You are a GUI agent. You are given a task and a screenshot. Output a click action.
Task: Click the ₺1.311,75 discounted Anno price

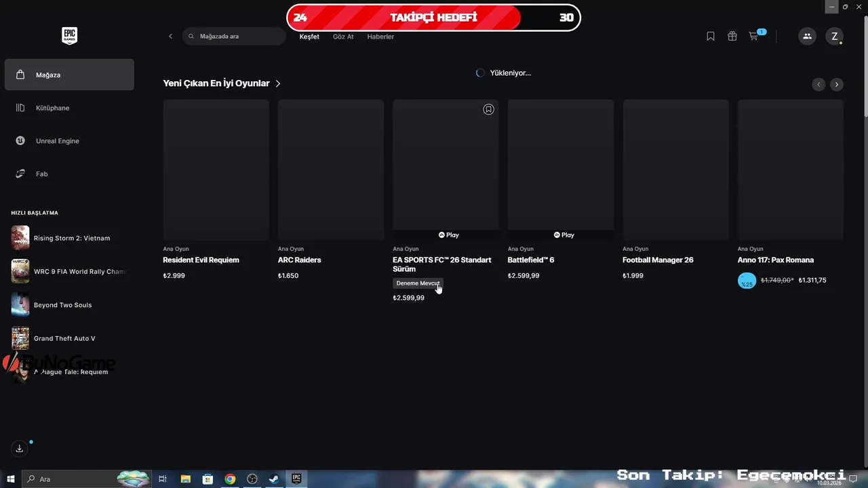pos(812,280)
